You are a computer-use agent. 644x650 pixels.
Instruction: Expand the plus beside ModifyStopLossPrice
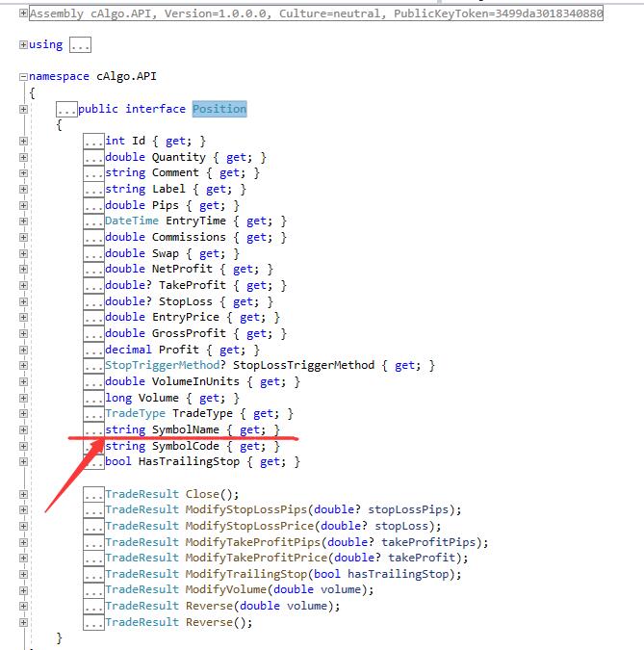click(x=24, y=526)
